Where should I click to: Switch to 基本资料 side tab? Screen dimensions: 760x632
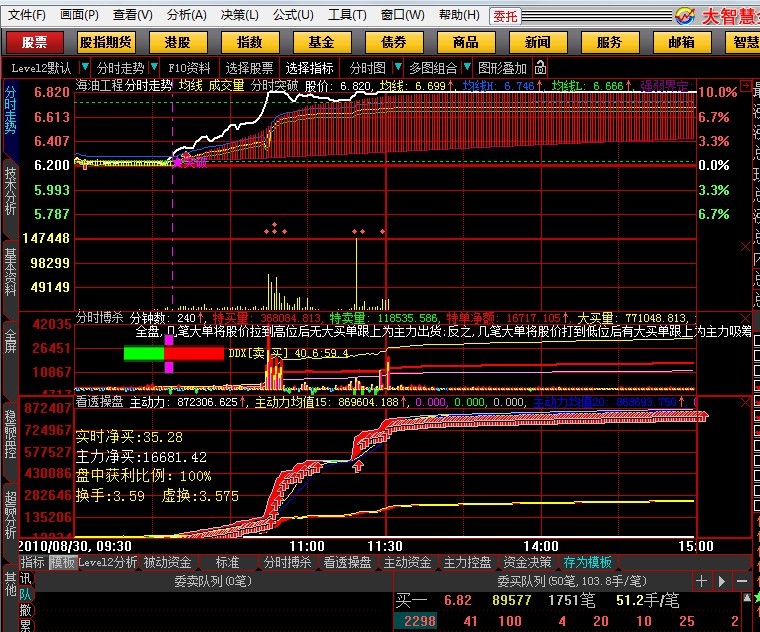(x=10, y=272)
